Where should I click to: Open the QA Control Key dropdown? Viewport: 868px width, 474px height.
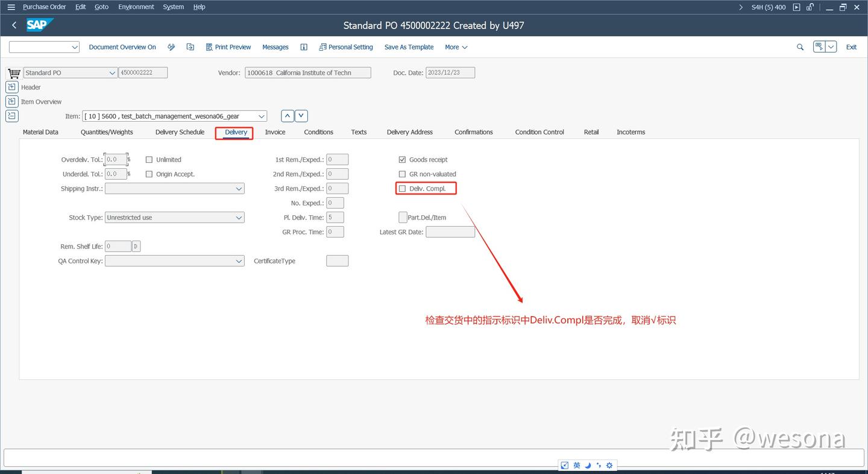coord(239,261)
